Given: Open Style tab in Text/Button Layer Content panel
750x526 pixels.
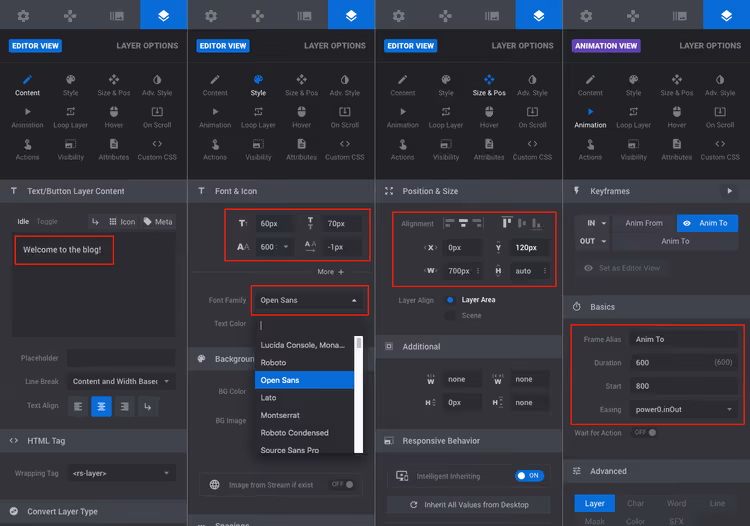Looking at the screenshot, I should click(70, 85).
